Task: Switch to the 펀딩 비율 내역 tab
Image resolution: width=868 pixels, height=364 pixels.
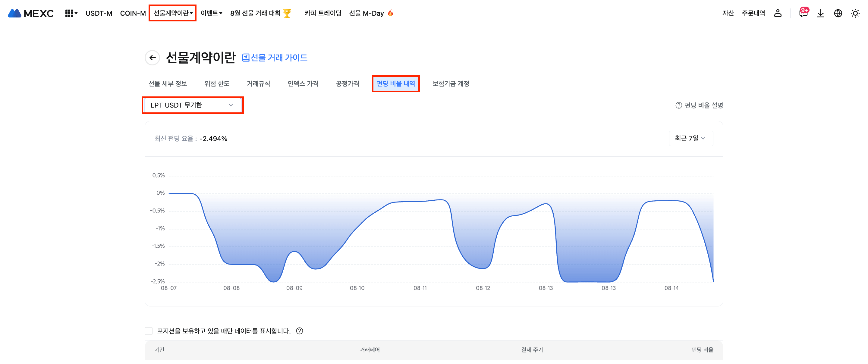Action: coord(396,83)
